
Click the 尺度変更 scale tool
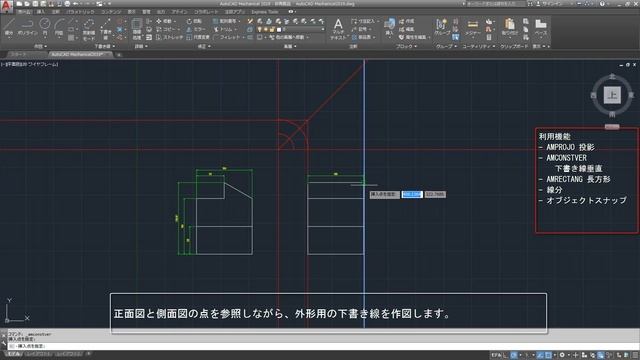[198, 37]
